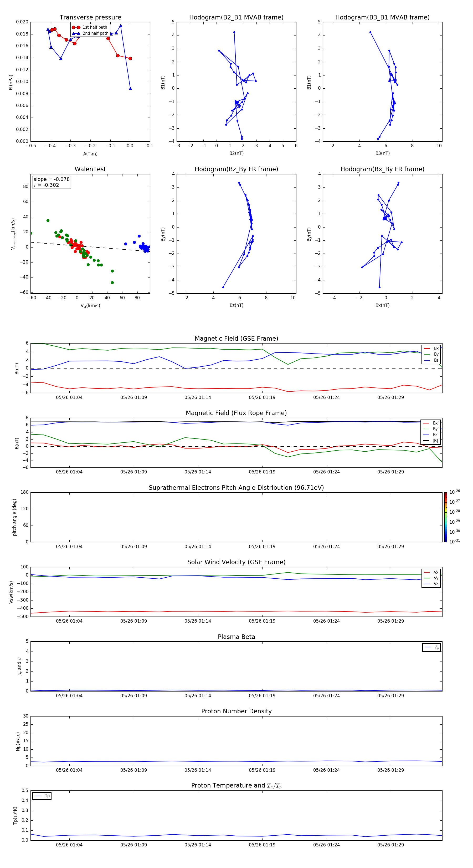
Task: Click the 10^-31 label on the color bar
Action: pos(455,542)
